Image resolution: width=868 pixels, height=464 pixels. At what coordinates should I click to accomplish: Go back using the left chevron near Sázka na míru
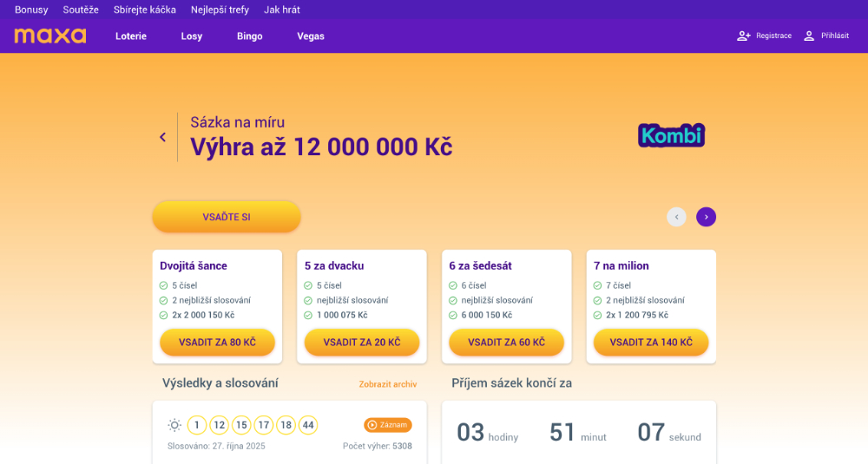click(x=162, y=137)
